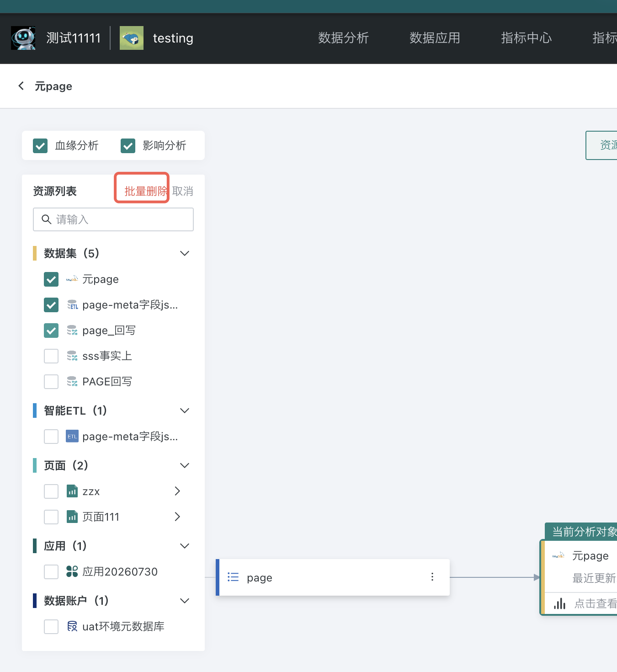Collapse the 数据集 (5) group
This screenshot has width=617, height=672.
click(x=185, y=253)
